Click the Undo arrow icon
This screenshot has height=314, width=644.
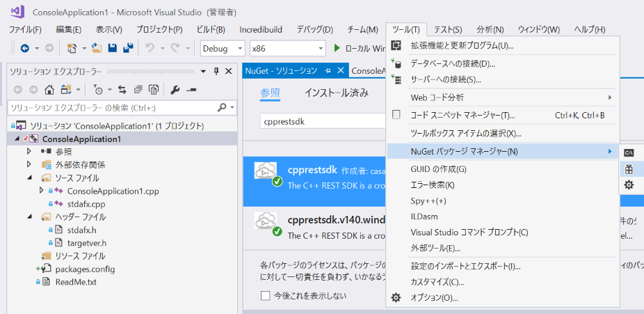(150, 49)
